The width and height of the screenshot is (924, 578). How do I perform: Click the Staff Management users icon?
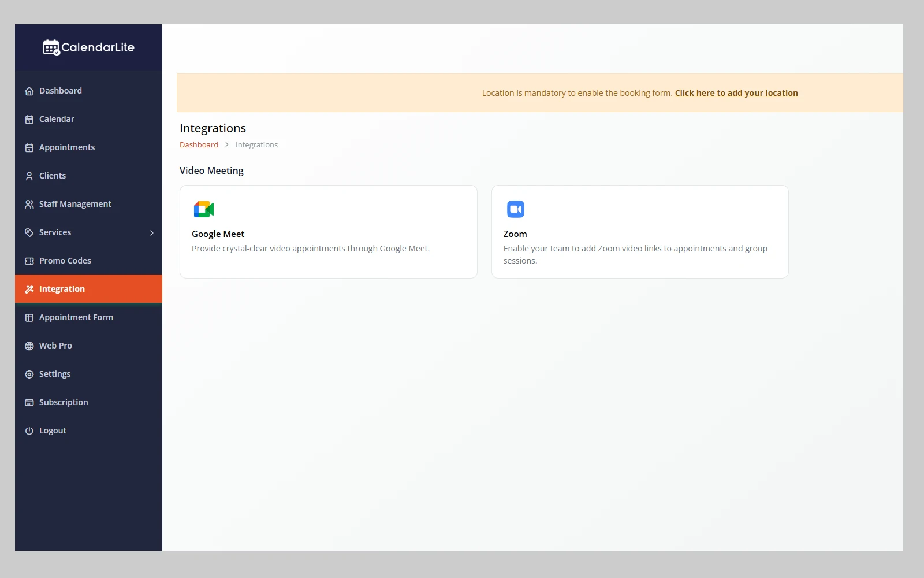29,205
